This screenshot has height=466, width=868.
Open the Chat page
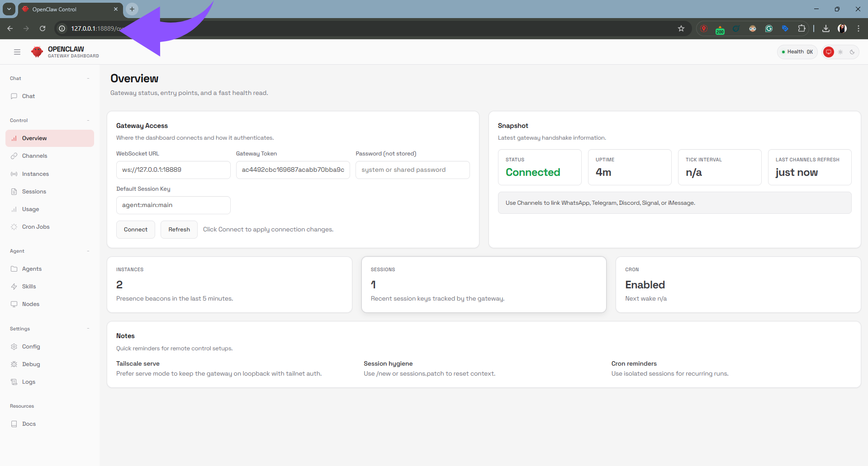coord(28,96)
